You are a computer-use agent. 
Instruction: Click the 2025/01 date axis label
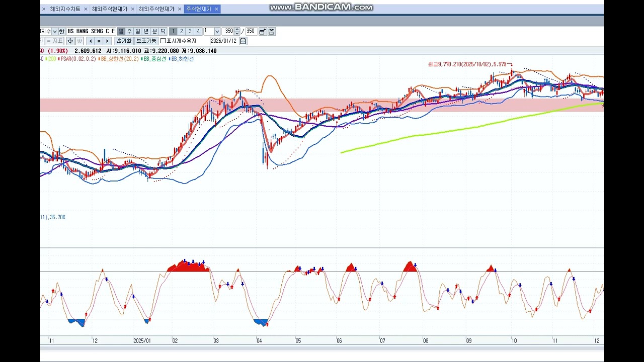[142, 340]
